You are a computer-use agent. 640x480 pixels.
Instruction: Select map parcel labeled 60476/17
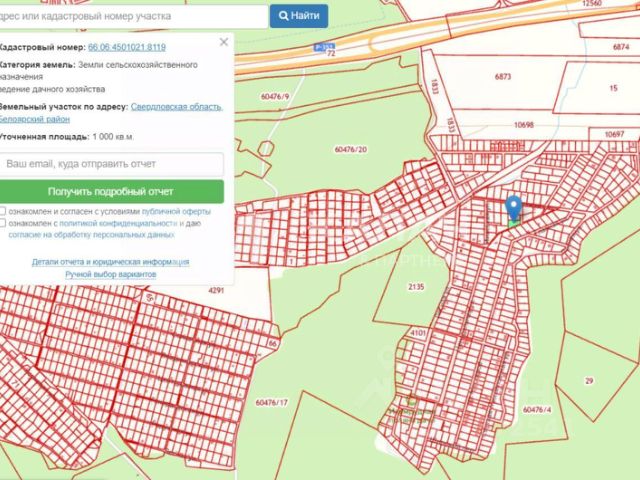(x=272, y=402)
